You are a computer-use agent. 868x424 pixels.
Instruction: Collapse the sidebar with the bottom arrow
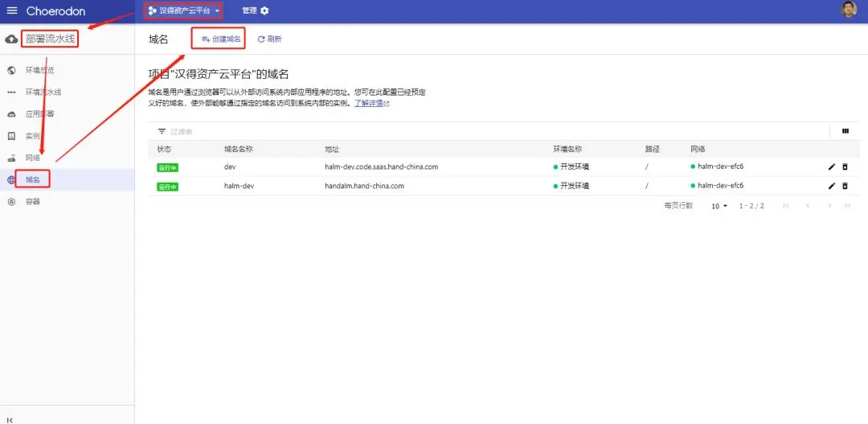[10, 420]
